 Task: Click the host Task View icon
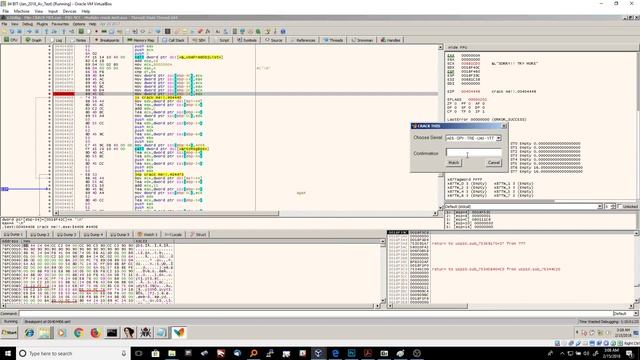[139, 353]
